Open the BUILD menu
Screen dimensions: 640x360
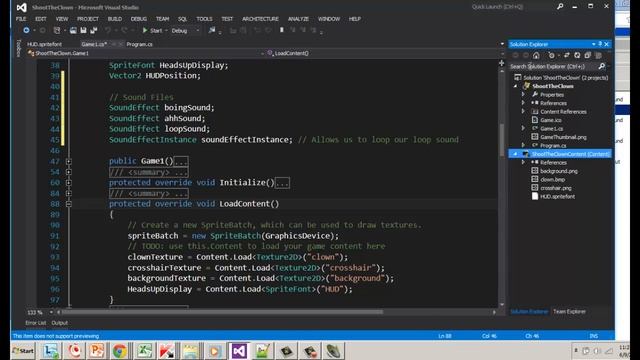coord(115,19)
